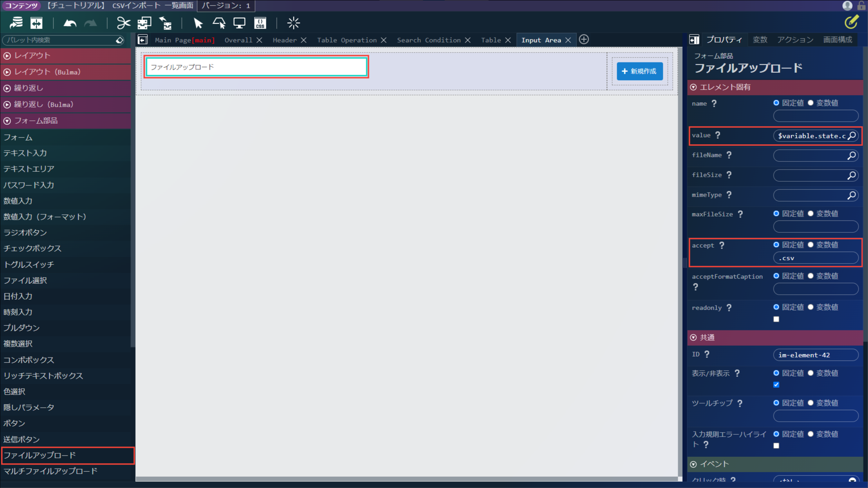
Task: Click the properties panel toggle icon
Action: 694,40
